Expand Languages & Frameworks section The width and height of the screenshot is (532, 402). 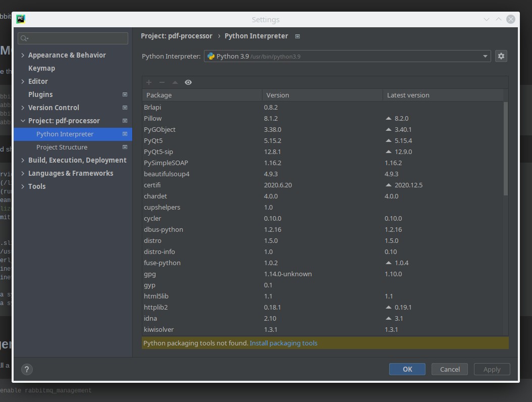click(x=23, y=173)
